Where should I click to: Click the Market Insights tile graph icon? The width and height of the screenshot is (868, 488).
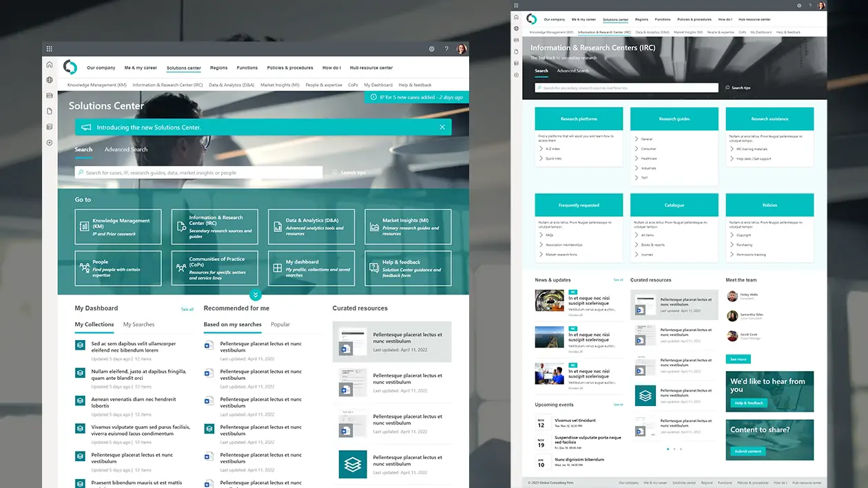click(374, 225)
